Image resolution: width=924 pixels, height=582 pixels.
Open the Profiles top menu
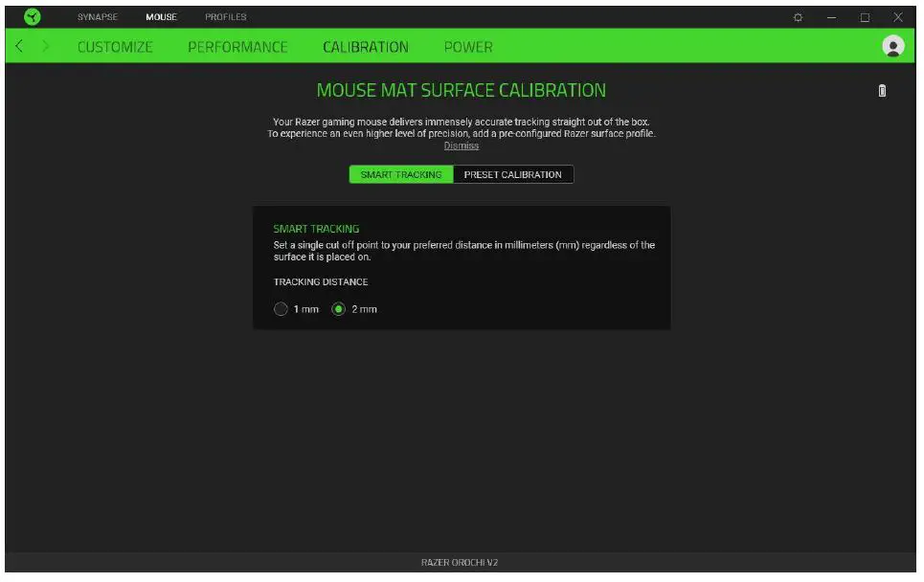click(x=226, y=16)
